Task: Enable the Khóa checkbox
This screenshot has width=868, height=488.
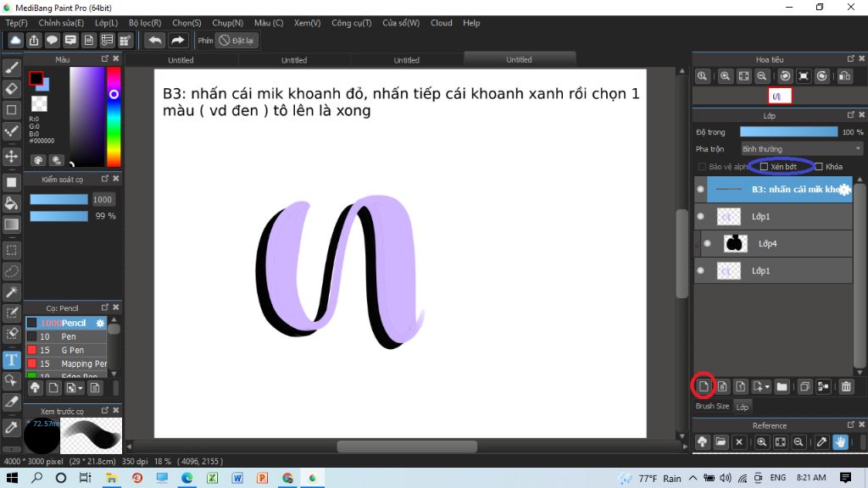Action: point(819,167)
